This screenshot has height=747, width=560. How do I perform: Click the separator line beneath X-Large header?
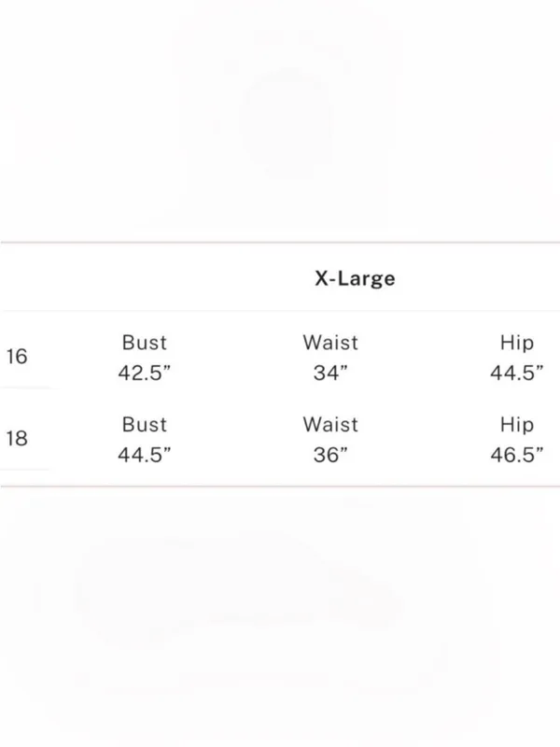pyautogui.click(x=280, y=311)
